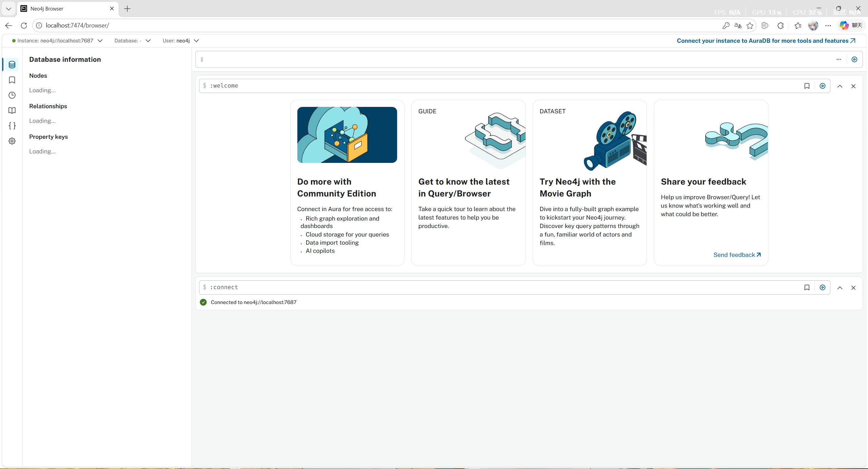Run the main query editor play button

click(854, 59)
